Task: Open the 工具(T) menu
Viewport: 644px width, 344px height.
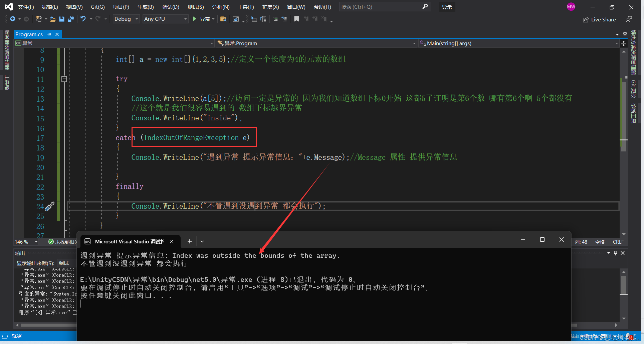Action: [246, 7]
